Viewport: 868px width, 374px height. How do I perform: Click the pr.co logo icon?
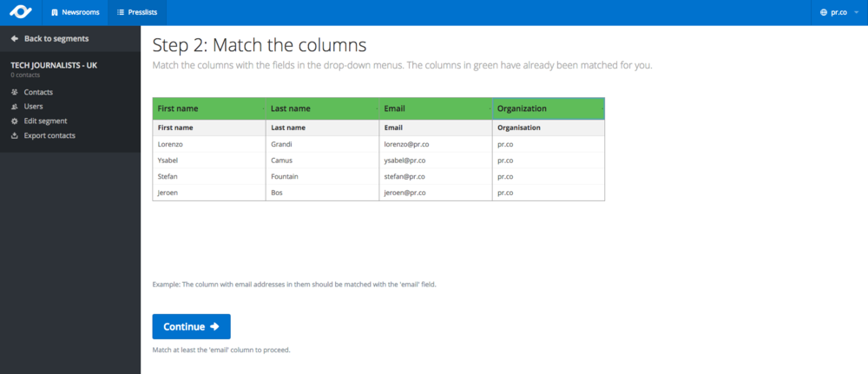click(x=21, y=12)
